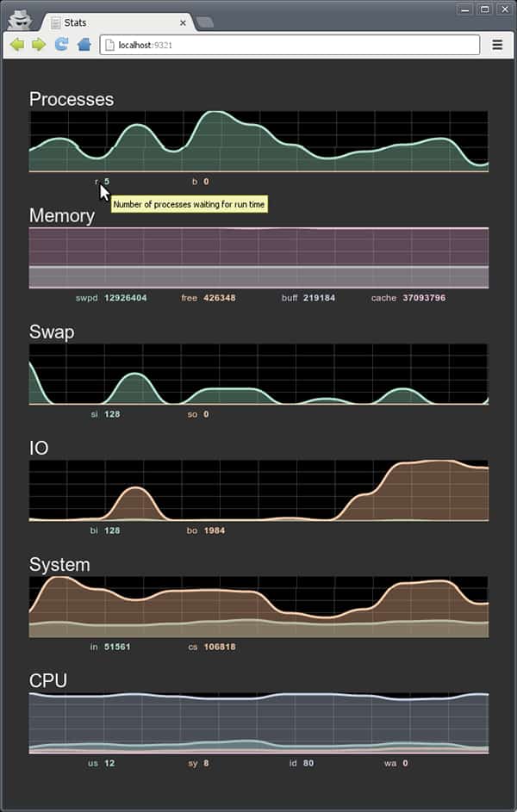517x812 pixels.
Task: Click the Processes graph
Action: pos(258,141)
